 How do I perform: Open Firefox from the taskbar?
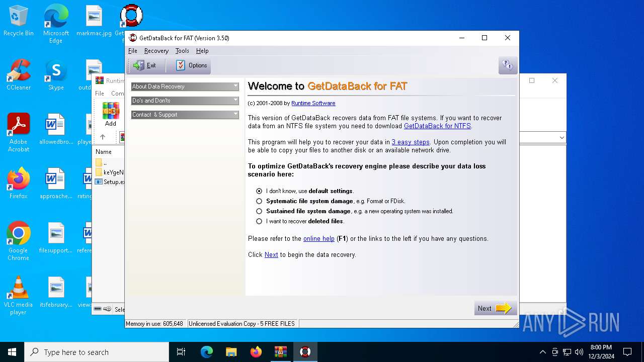[256, 352]
